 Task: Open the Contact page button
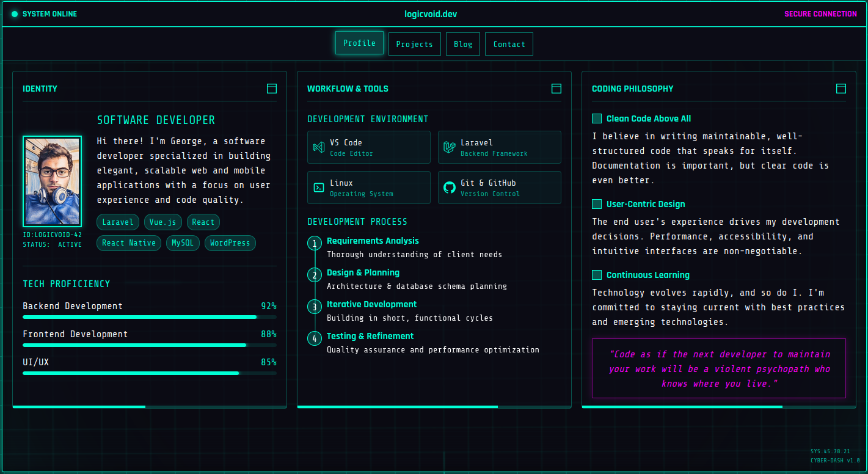509,44
